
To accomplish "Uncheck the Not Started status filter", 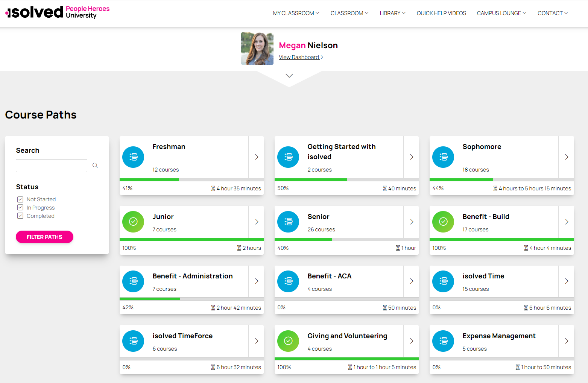I will (x=20, y=199).
